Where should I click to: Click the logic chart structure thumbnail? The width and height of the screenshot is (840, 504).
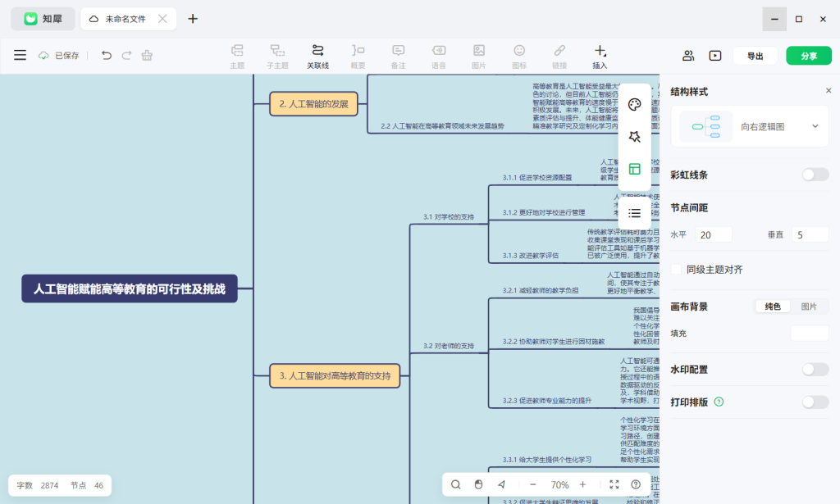706,127
